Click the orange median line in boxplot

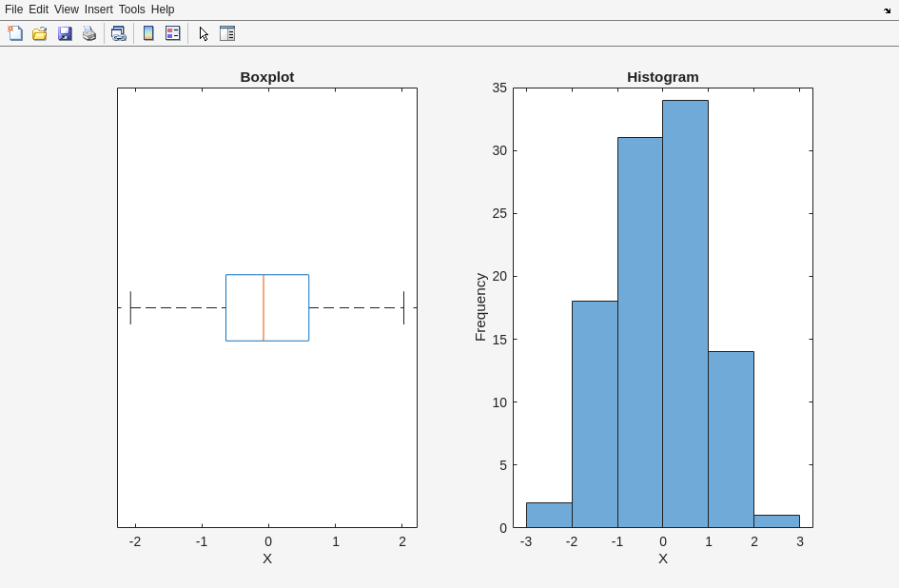(x=264, y=307)
